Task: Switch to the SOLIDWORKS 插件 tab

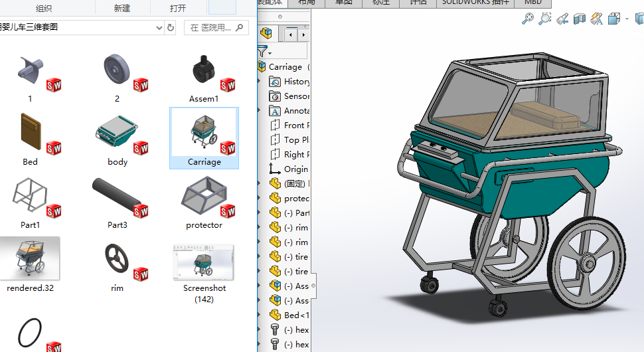Action: (474, 2)
